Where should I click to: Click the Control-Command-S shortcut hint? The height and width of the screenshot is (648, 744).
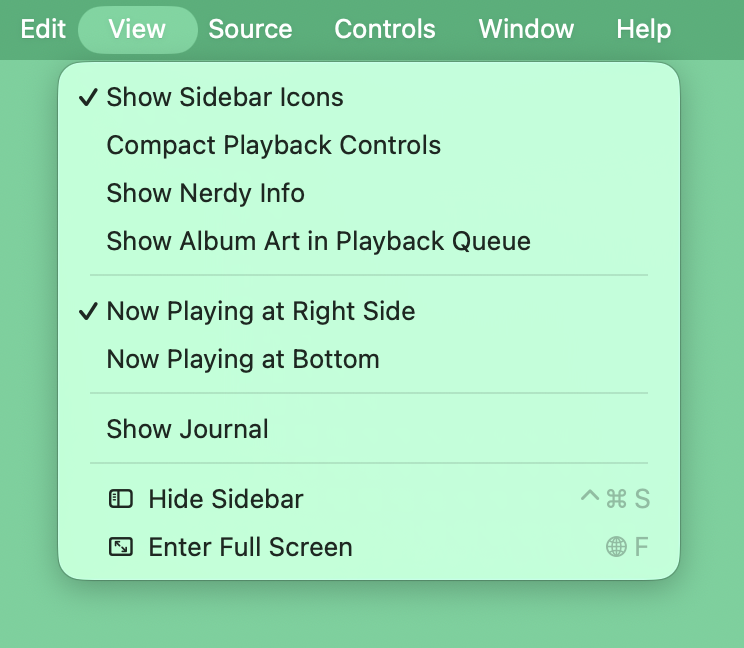615,499
